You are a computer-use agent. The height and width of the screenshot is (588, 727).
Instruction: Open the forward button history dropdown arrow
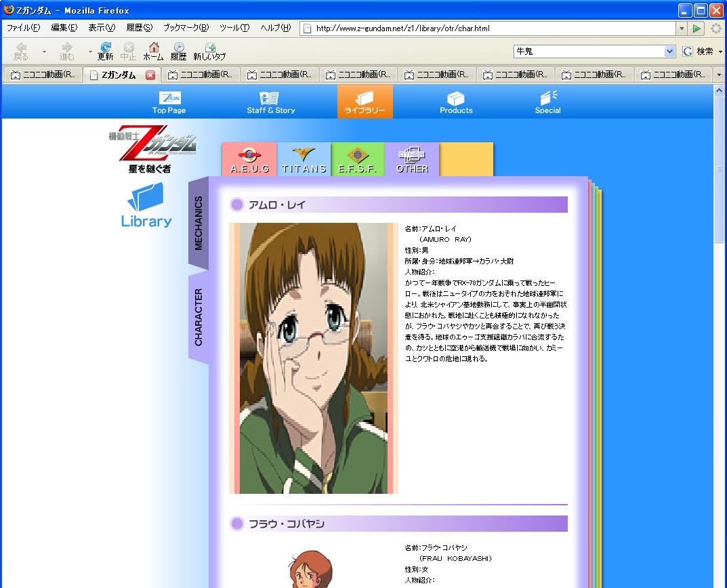click(90, 51)
